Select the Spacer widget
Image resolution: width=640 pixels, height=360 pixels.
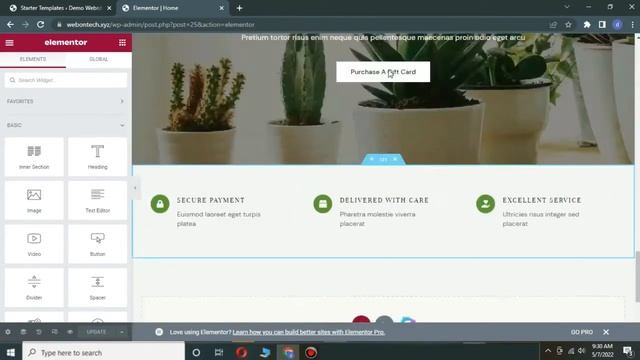tap(98, 288)
